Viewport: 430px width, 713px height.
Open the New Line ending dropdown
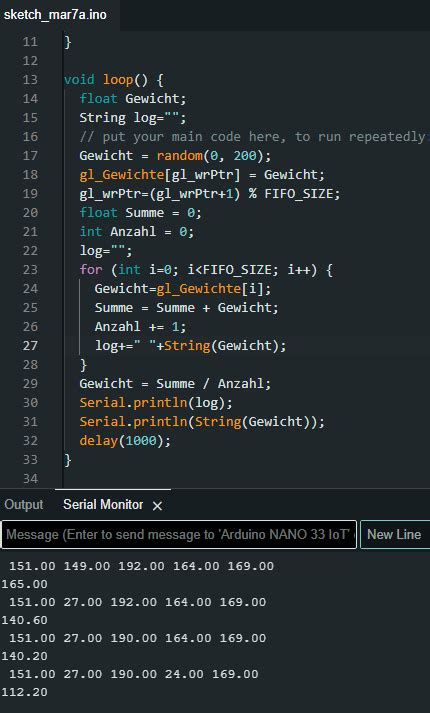click(395, 534)
